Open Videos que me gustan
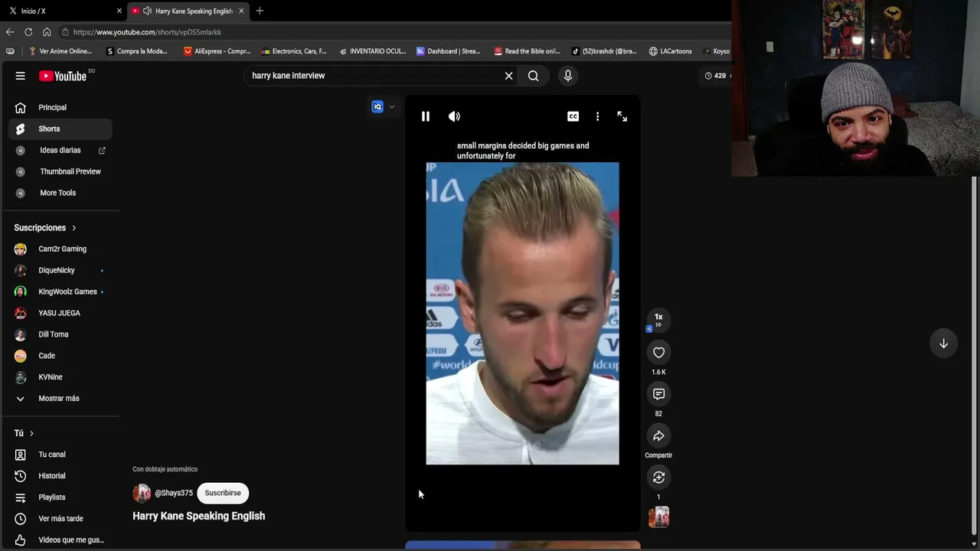The width and height of the screenshot is (980, 551). [60, 540]
